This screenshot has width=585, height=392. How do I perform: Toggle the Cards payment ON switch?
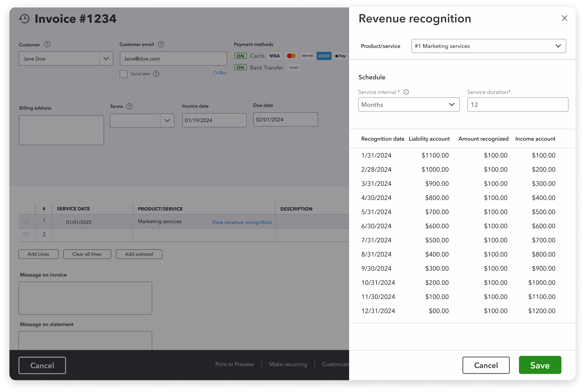click(240, 56)
